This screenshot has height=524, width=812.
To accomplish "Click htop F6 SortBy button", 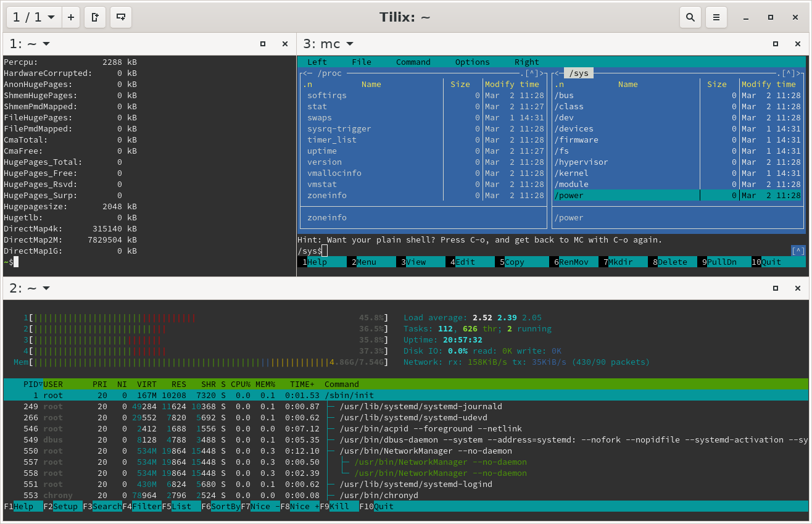I will click(x=221, y=507).
